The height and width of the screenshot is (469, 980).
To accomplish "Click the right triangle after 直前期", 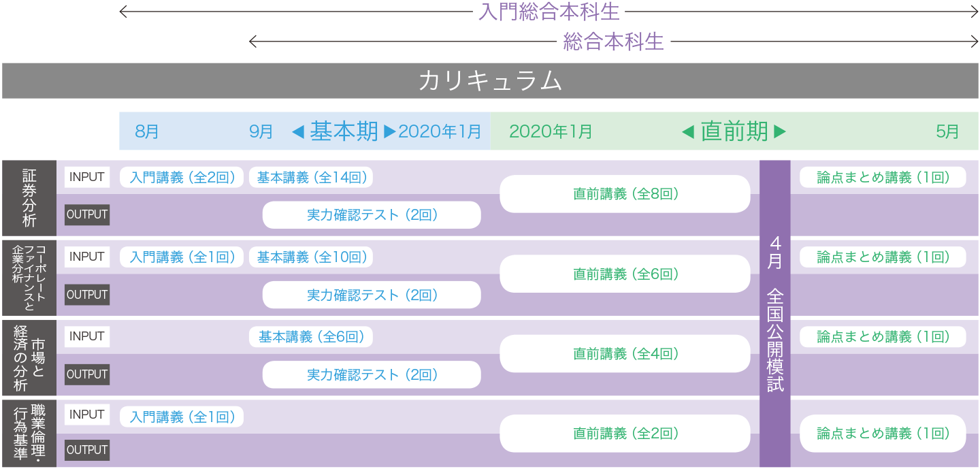I will 780,131.
